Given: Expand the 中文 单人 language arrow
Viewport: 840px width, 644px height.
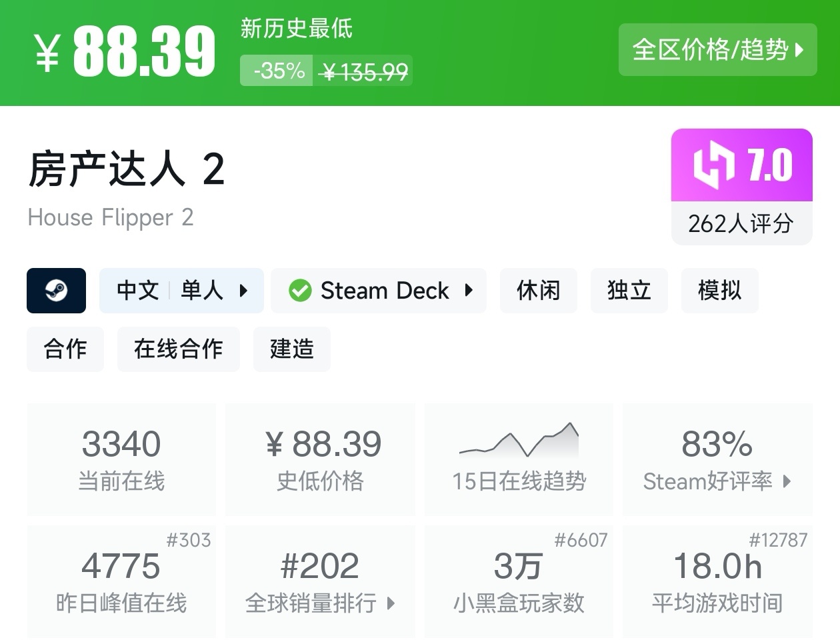Looking at the screenshot, I should [x=243, y=291].
